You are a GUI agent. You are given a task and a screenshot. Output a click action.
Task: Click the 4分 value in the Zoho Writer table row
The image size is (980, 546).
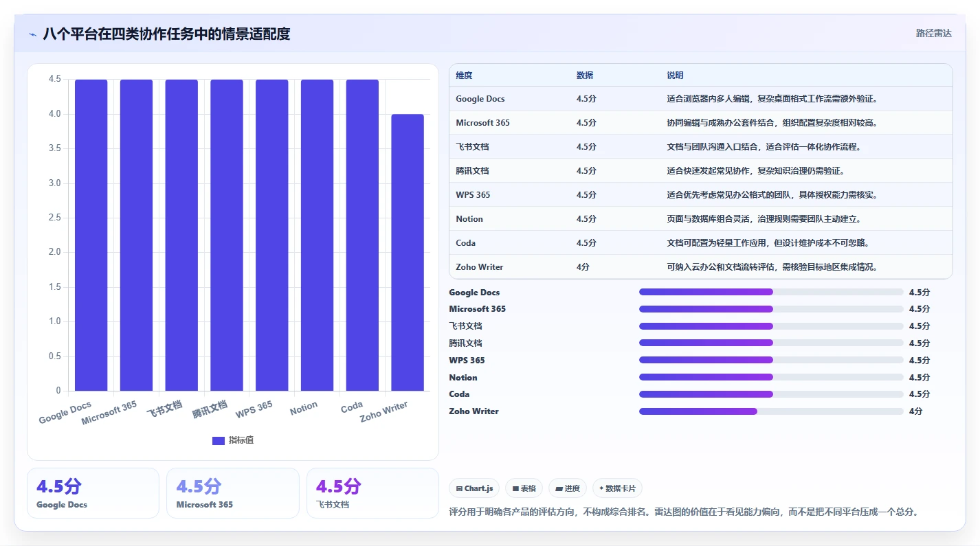pos(583,267)
